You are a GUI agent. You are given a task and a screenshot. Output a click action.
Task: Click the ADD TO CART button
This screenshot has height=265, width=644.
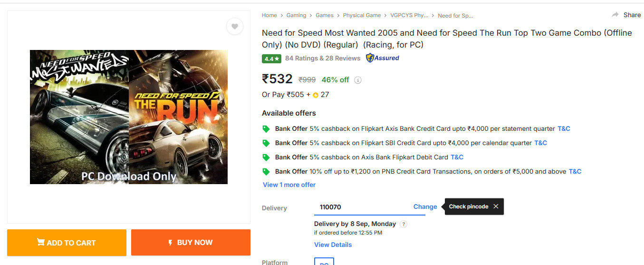(x=67, y=243)
